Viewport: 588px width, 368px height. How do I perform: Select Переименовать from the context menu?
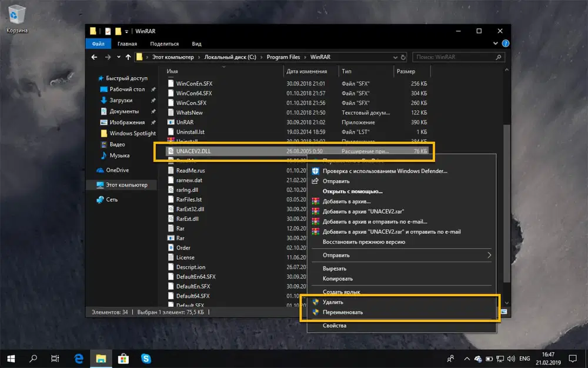(x=343, y=312)
